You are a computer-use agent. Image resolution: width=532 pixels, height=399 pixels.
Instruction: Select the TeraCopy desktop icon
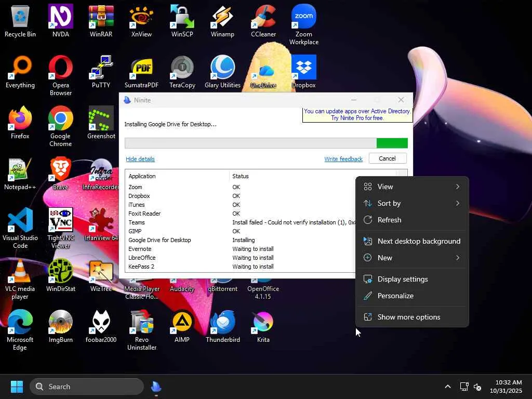click(182, 72)
